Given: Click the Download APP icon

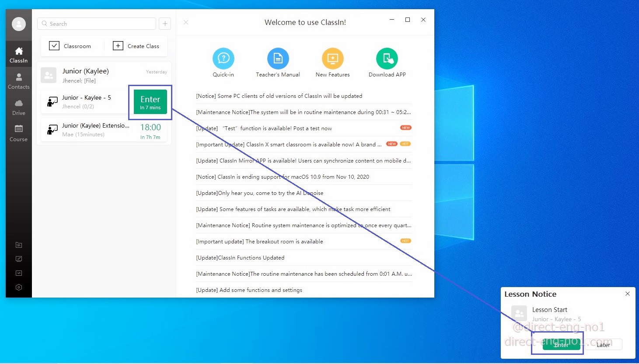Looking at the screenshot, I should [387, 59].
